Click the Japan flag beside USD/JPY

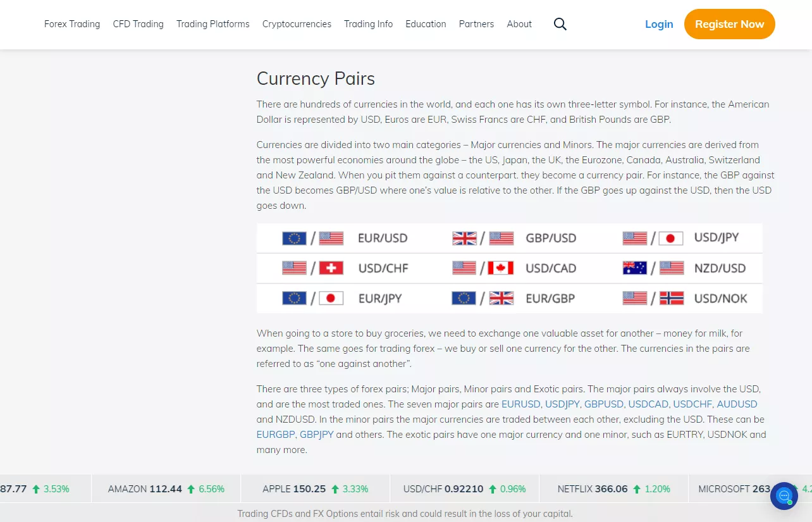tap(671, 238)
